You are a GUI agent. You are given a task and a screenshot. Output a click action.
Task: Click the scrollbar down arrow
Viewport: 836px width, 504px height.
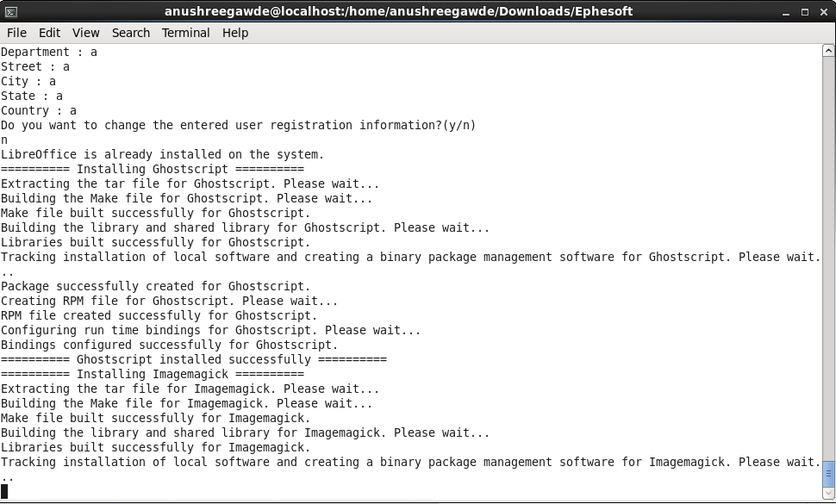point(828,495)
